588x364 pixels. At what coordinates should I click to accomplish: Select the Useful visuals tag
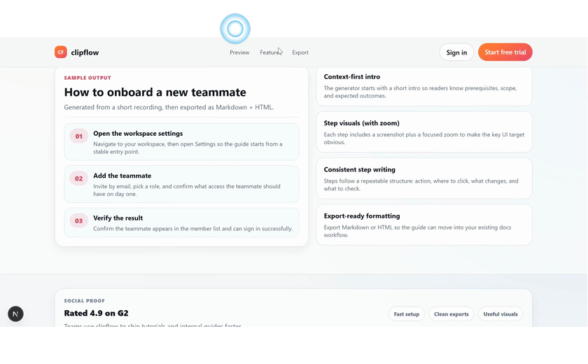coord(500,314)
